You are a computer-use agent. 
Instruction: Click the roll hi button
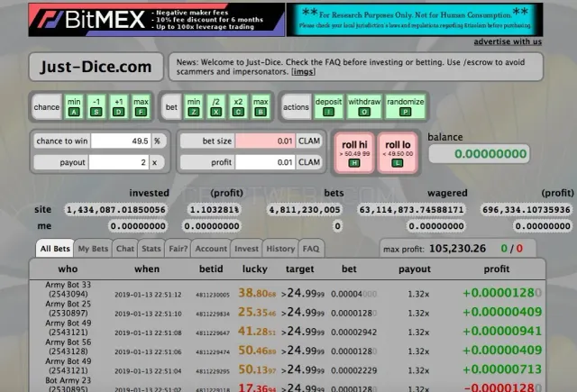click(x=354, y=152)
